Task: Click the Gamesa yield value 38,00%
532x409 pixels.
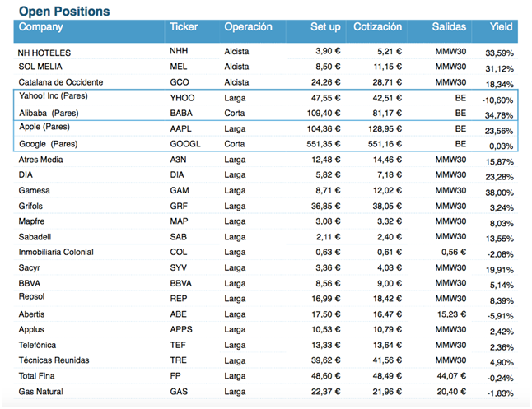Action: tap(499, 192)
